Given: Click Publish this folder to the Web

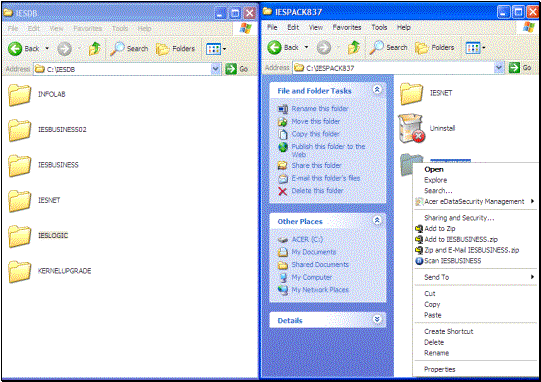Looking at the screenshot, I should (x=328, y=150).
